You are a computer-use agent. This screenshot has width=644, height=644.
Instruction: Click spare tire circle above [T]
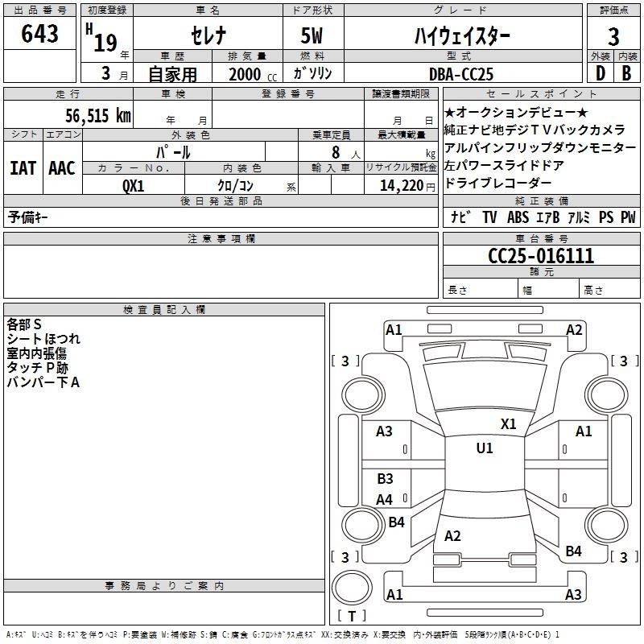coord(352,588)
